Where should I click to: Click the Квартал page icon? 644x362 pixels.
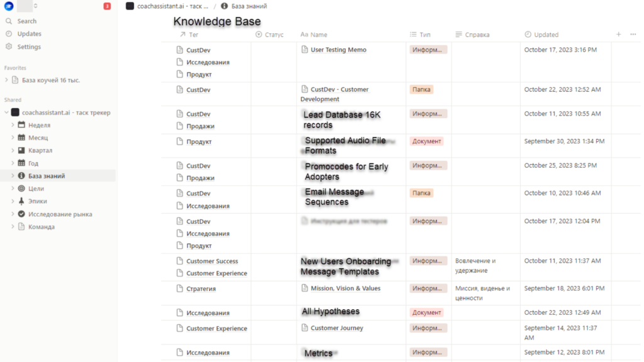pos(21,150)
